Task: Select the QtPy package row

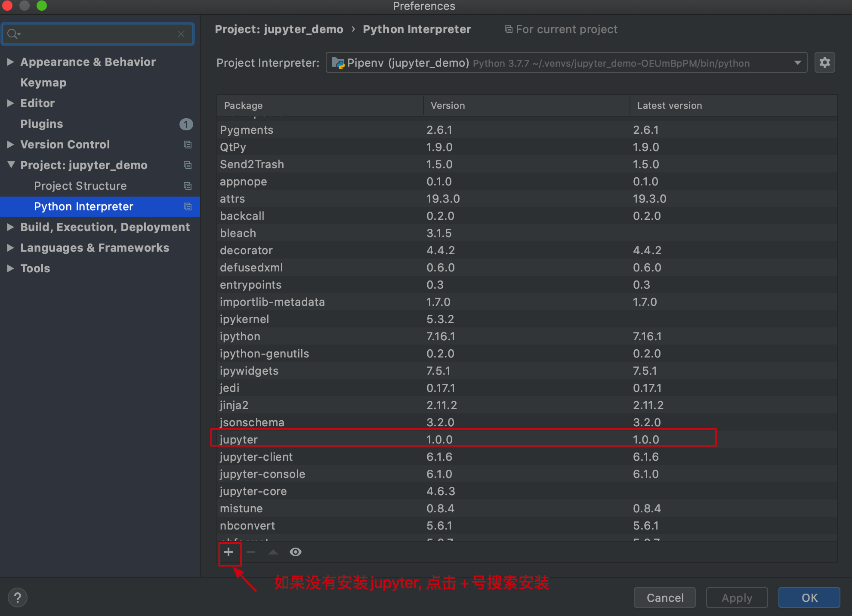Action: point(527,147)
